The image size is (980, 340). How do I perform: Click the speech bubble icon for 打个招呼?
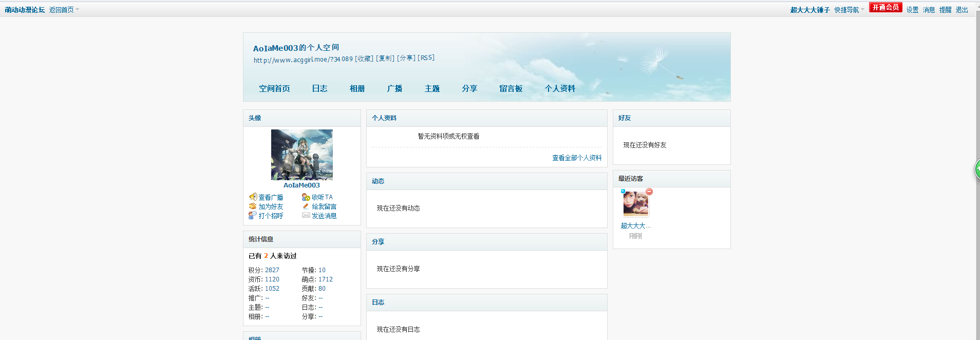click(253, 215)
